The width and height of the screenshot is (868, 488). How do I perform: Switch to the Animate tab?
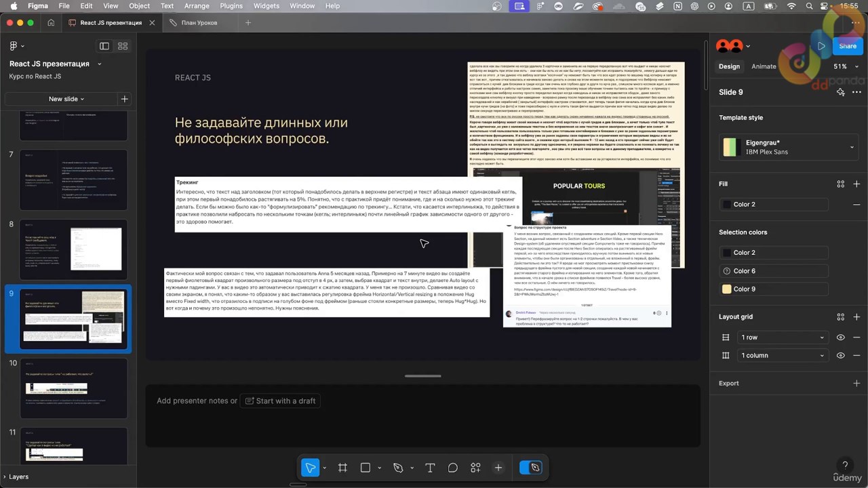pyautogui.click(x=764, y=66)
